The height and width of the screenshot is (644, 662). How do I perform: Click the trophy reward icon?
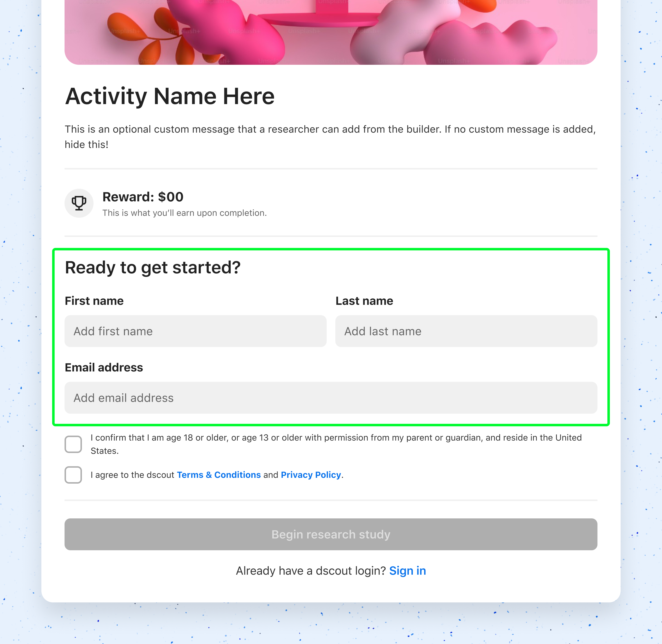pos(79,203)
